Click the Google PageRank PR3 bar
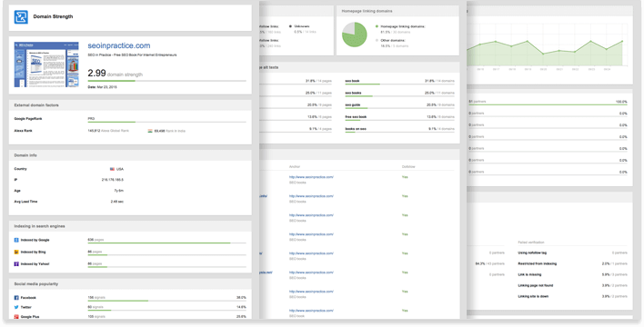 click(x=166, y=122)
